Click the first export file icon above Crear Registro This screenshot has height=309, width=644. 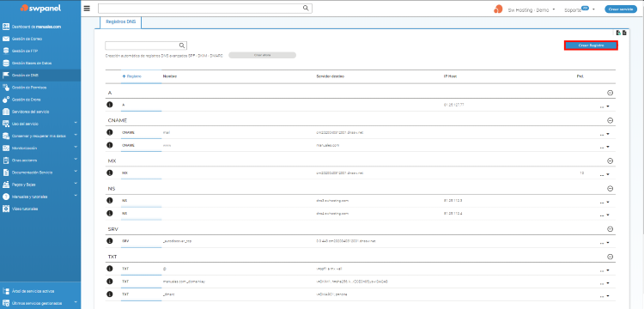coord(618,33)
